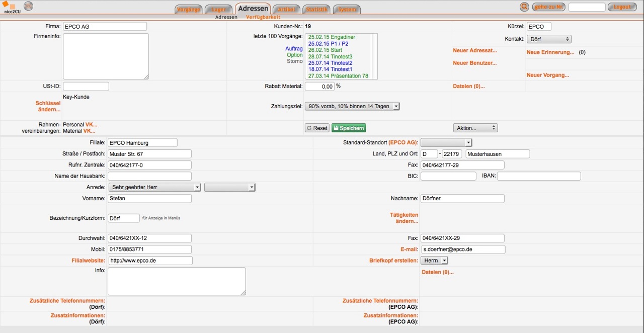
Task: Click the green Speichern button
Action: point(349,128)
